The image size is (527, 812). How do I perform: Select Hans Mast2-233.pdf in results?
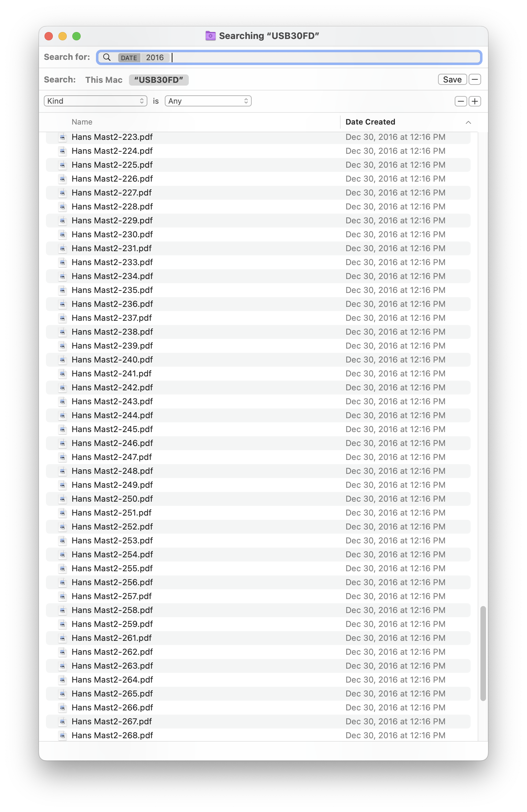coord(258,262)
